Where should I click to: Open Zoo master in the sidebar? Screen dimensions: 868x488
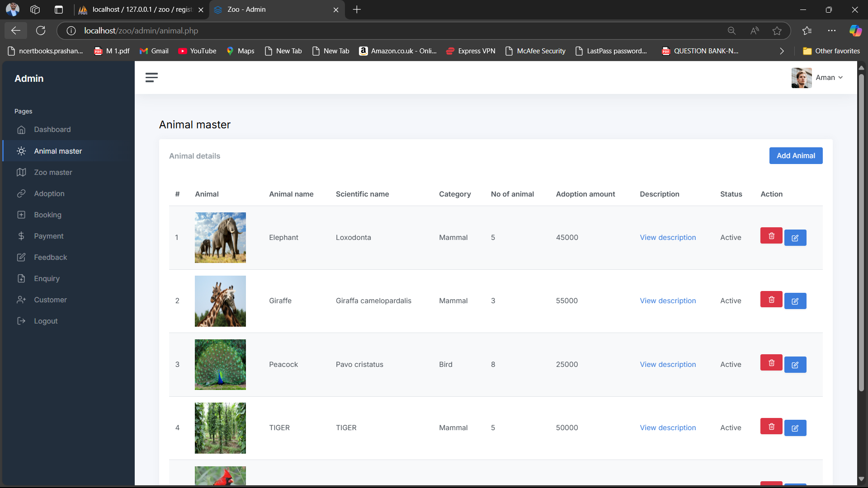(53, 172)
